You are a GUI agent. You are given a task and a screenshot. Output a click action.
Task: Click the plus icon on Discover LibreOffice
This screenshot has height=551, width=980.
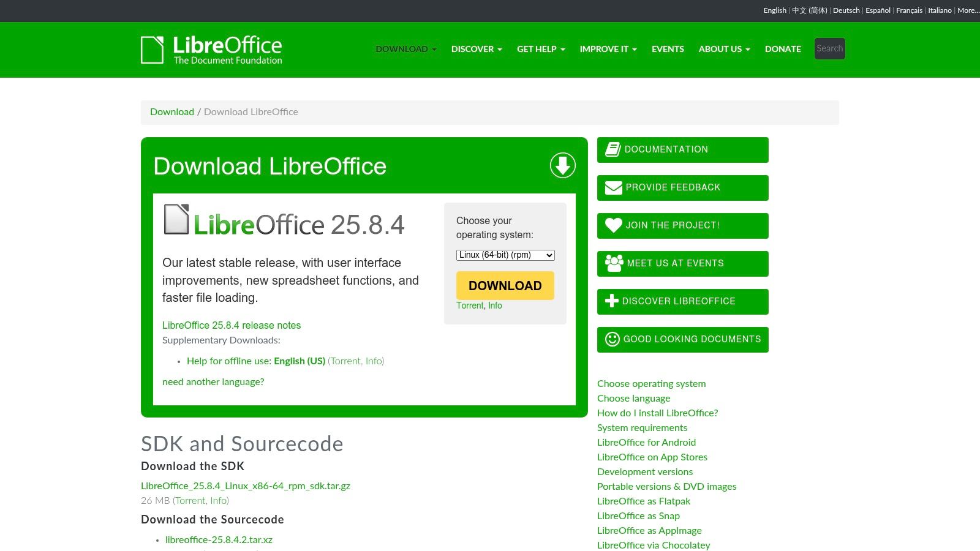pos(611,301)
